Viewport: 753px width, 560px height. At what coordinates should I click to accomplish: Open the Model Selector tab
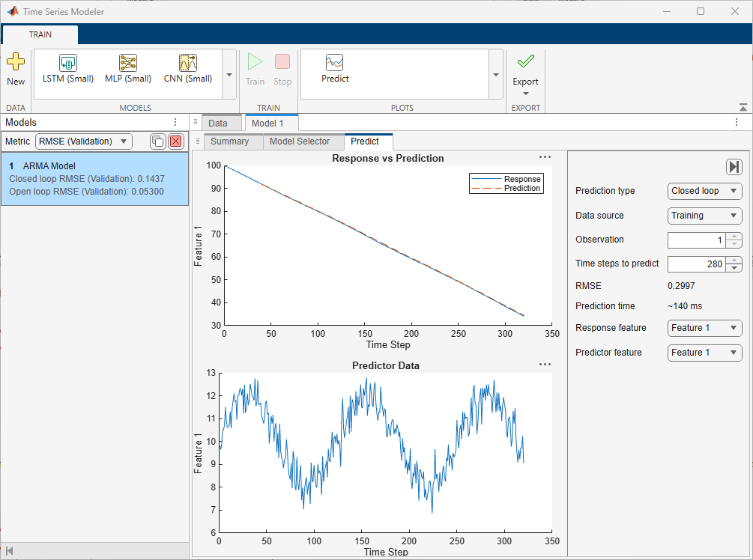click(299, 141)
